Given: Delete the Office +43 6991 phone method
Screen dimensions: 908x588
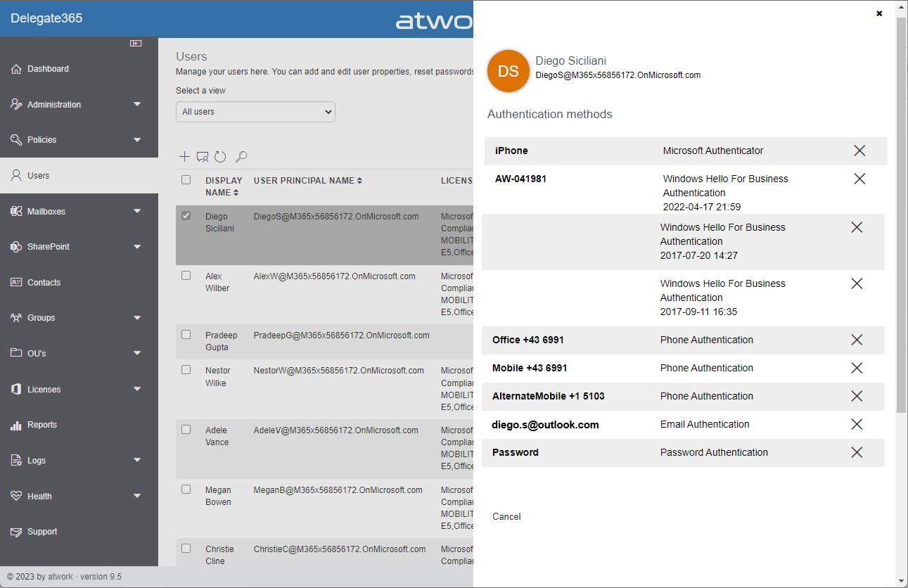Looking at the screenshot, I should click(856, 340).
